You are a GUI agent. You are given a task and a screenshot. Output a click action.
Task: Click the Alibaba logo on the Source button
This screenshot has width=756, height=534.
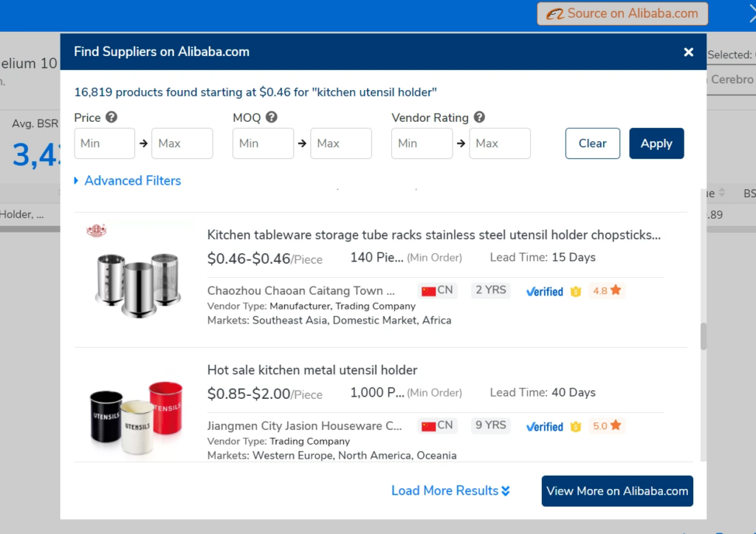(555, 13)
